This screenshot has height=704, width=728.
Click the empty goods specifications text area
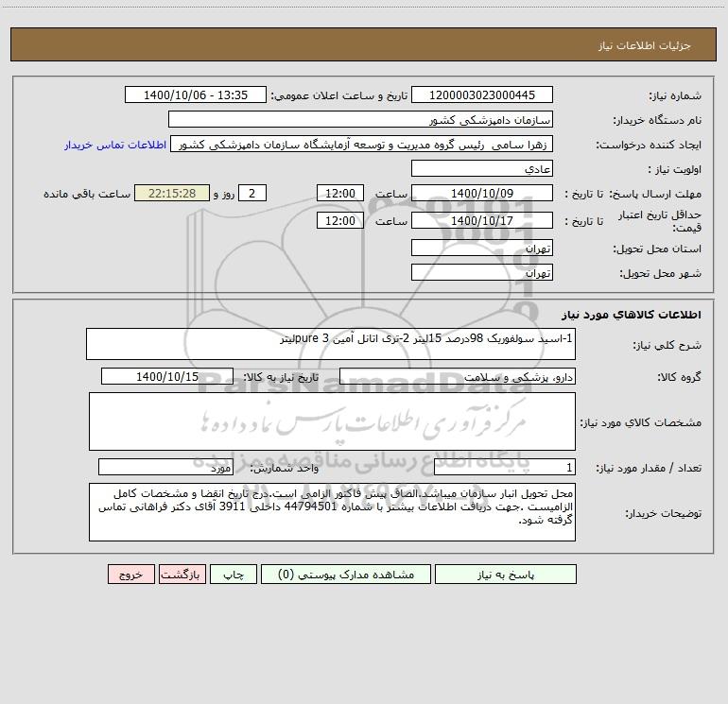click(x=332, y=421)
